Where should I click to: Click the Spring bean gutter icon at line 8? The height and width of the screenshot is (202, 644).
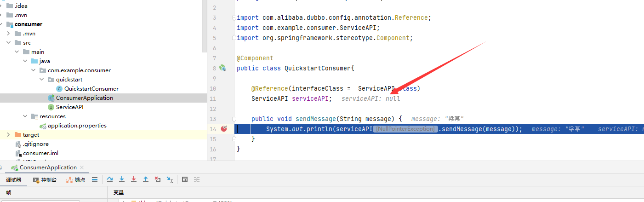[223, 68]
